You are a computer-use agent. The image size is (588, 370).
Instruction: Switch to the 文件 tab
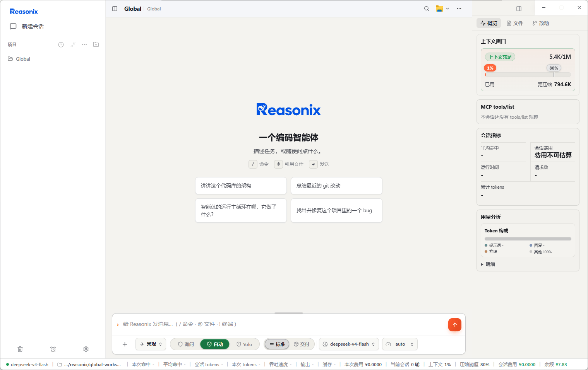point(515,23)
